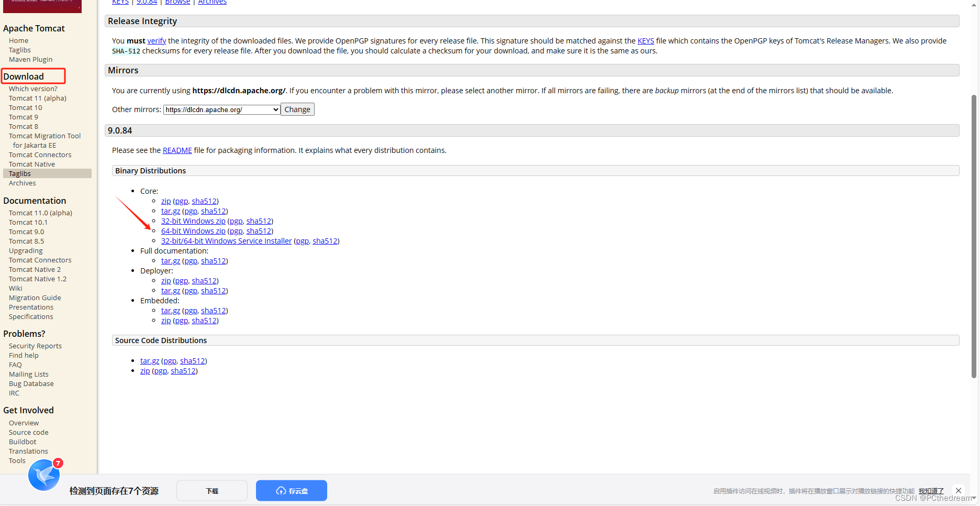Open Tomcat 10.1 documentation link
Viewport: 980px width, 506px height.
click(x=28, y=223)
